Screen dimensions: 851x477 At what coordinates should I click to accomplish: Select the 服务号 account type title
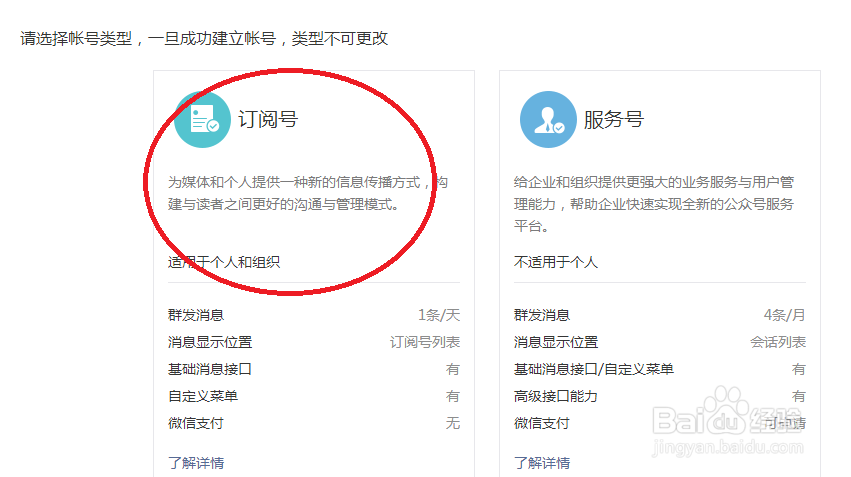(614, 119)
